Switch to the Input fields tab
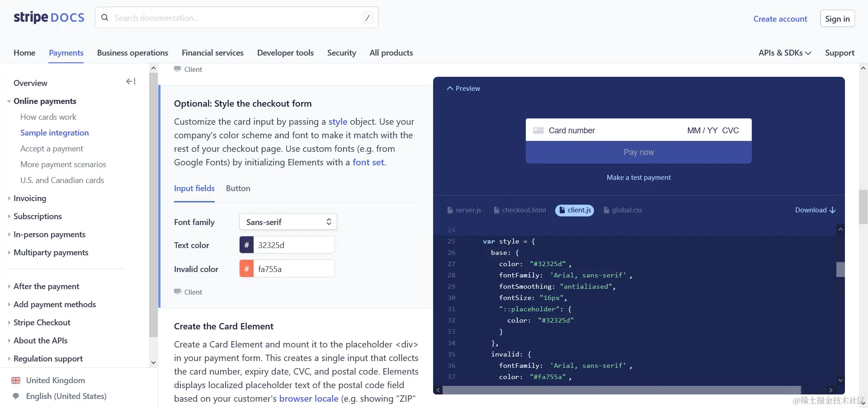The height and width of the screenshot is (408, 868). (194, 188)
